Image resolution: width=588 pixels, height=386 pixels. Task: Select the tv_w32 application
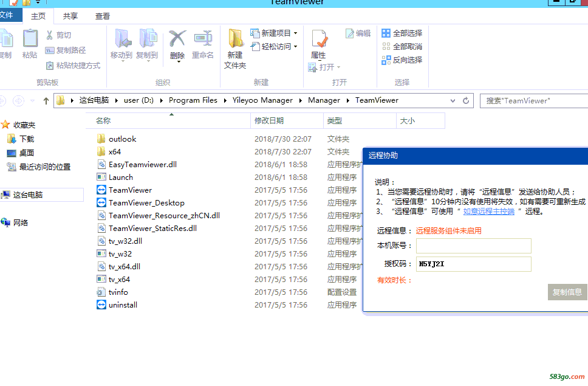(114, 254)
